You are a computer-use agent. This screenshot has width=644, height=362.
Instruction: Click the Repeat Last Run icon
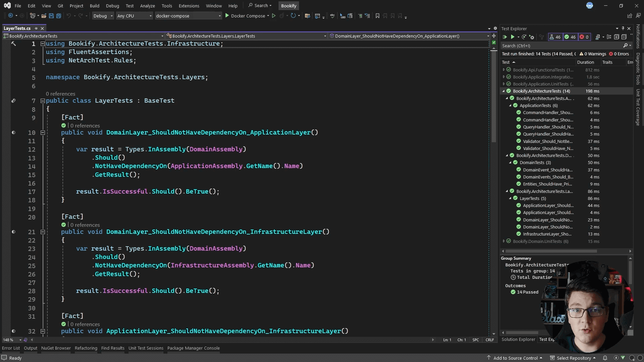pos(524,37)
